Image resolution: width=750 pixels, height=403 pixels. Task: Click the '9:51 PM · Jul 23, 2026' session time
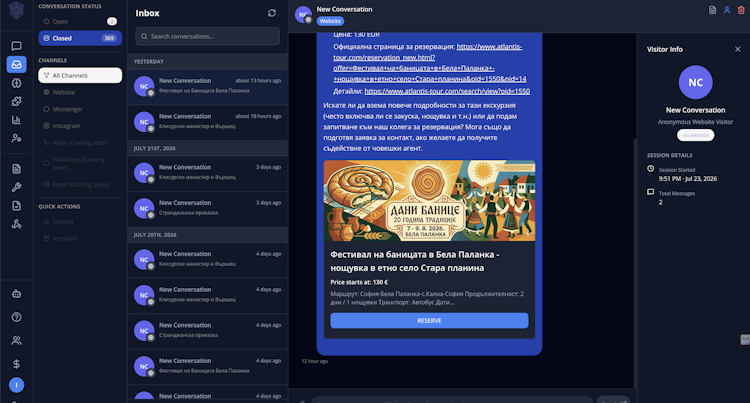pyautogui.click(x=688, y=179)
